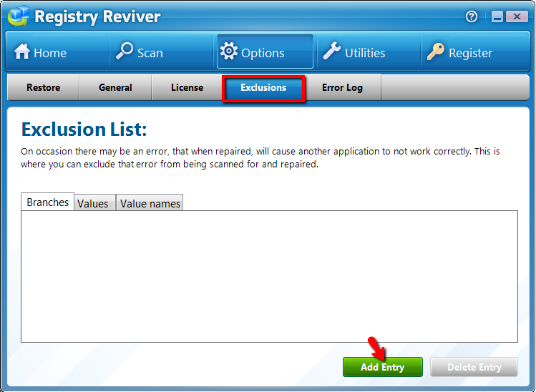Go to Home using the house icon
Screen dimensions: 536x392
coord(23,52)
